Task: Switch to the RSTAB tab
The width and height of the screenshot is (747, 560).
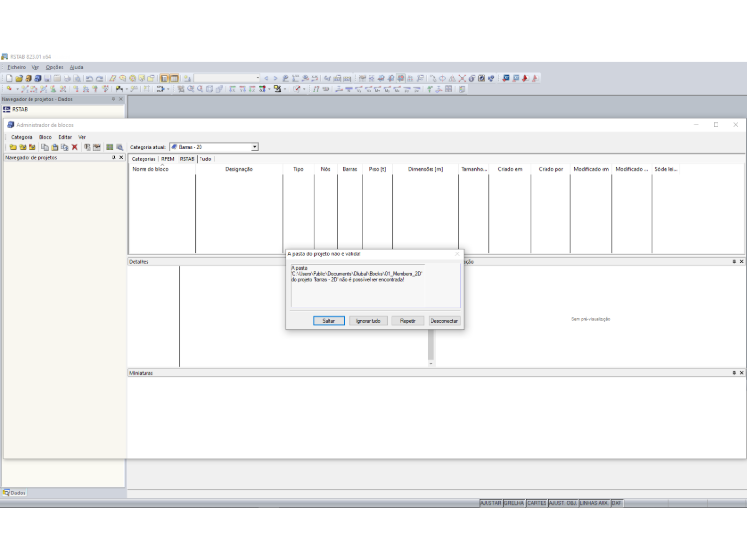Action: pyautogui.click(x=187, y=159)
